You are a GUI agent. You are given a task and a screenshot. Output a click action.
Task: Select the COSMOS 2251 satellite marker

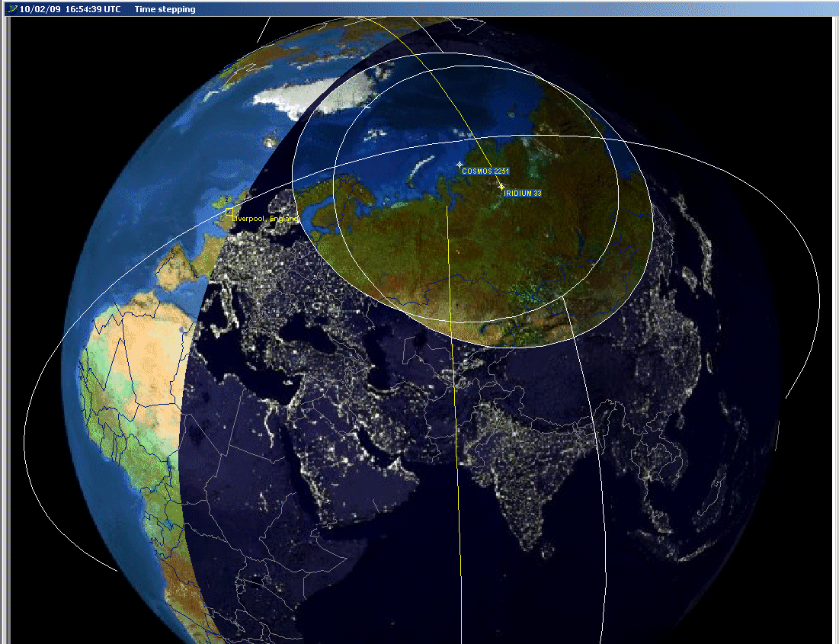pyautogui.click(x=460, y=165)
